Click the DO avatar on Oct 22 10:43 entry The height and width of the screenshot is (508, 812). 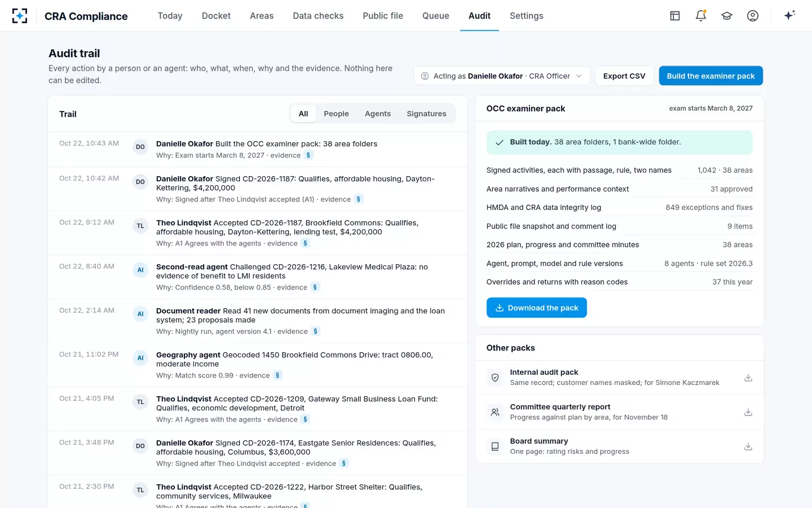pos(140,147)
